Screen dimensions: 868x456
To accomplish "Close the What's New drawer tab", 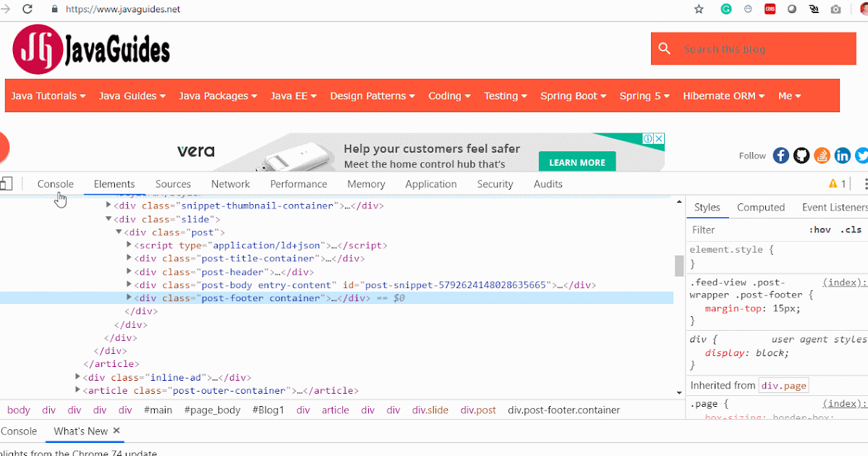I will click(116, 431).
